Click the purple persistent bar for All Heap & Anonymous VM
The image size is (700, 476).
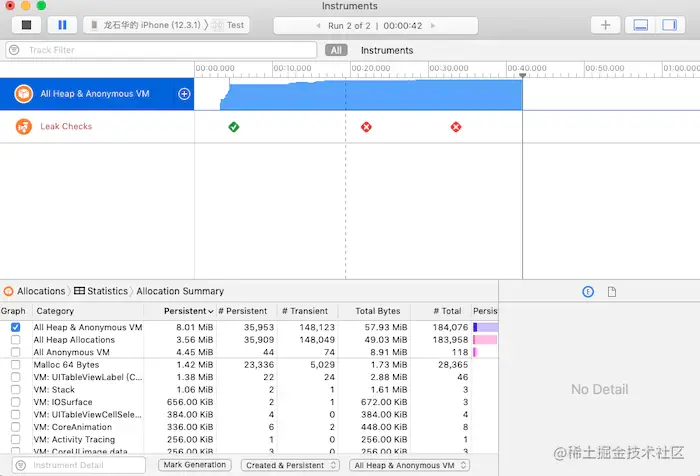485,327
